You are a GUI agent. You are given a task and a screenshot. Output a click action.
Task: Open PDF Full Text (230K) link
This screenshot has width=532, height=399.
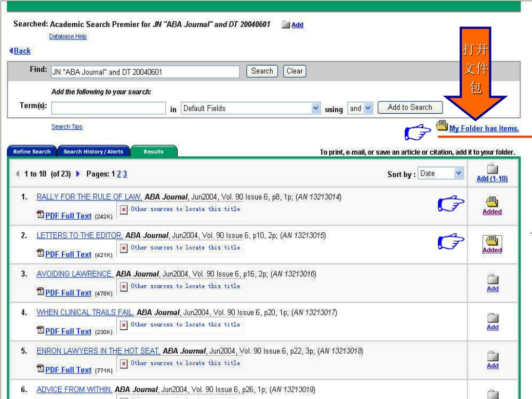click(x=69, y=331)
